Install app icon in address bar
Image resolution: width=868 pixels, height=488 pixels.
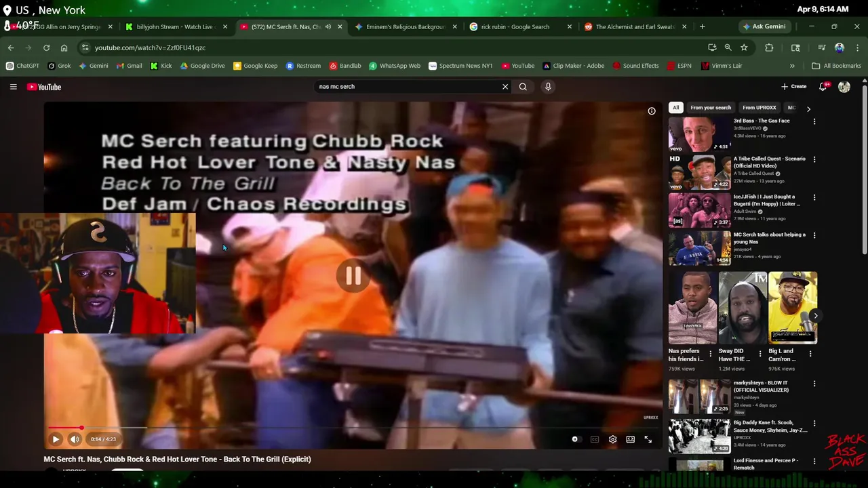tap(712, 47)
